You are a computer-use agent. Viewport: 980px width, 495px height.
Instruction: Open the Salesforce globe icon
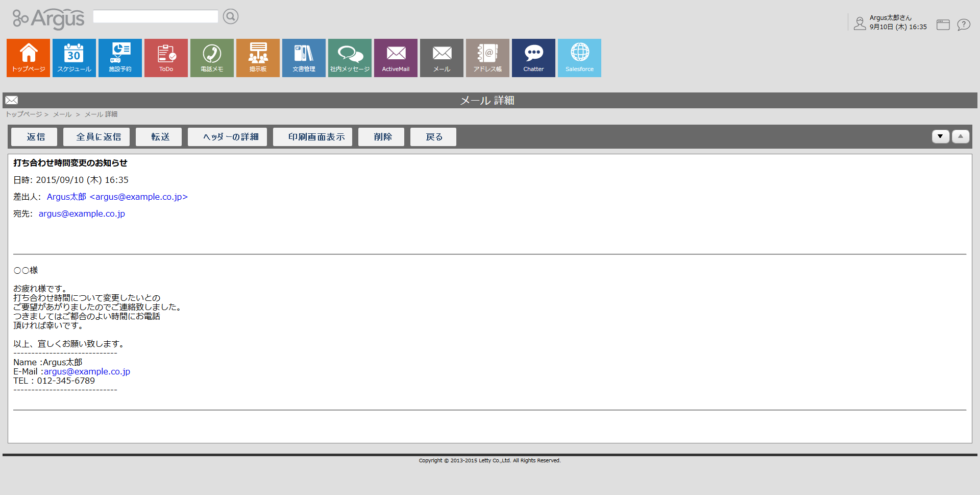(x=579, y=58)
